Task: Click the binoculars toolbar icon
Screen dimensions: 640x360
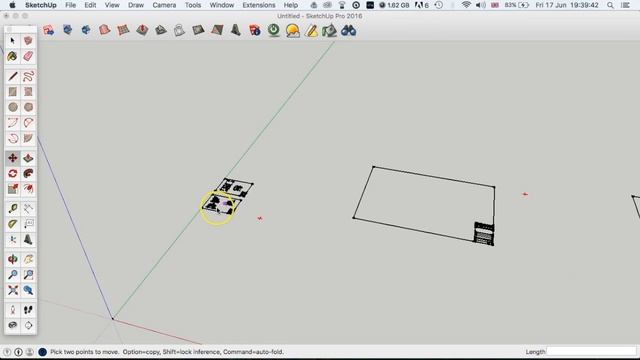Action: (349, 31)
